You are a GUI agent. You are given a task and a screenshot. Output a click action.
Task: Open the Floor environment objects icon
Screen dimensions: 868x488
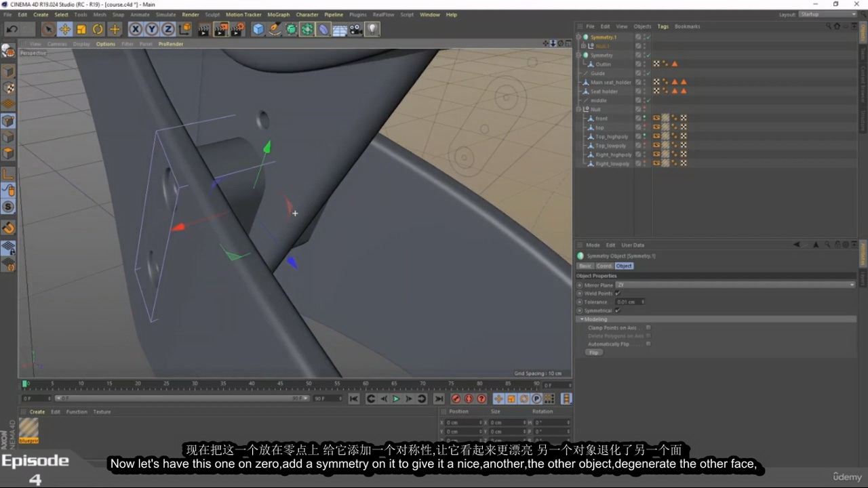340,29
